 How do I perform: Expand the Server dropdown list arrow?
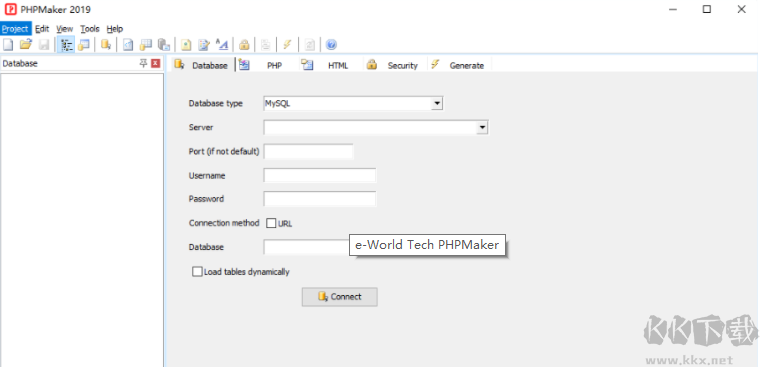pos(482,128)
